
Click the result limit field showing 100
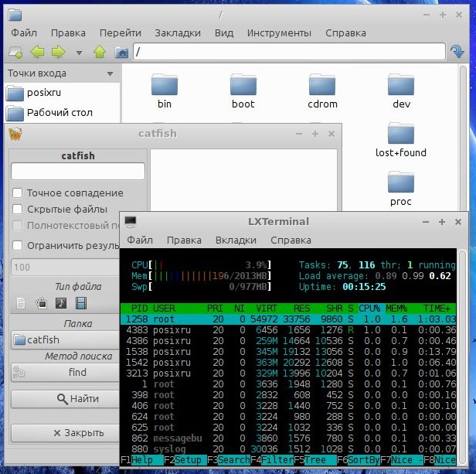tap(66, 267)
